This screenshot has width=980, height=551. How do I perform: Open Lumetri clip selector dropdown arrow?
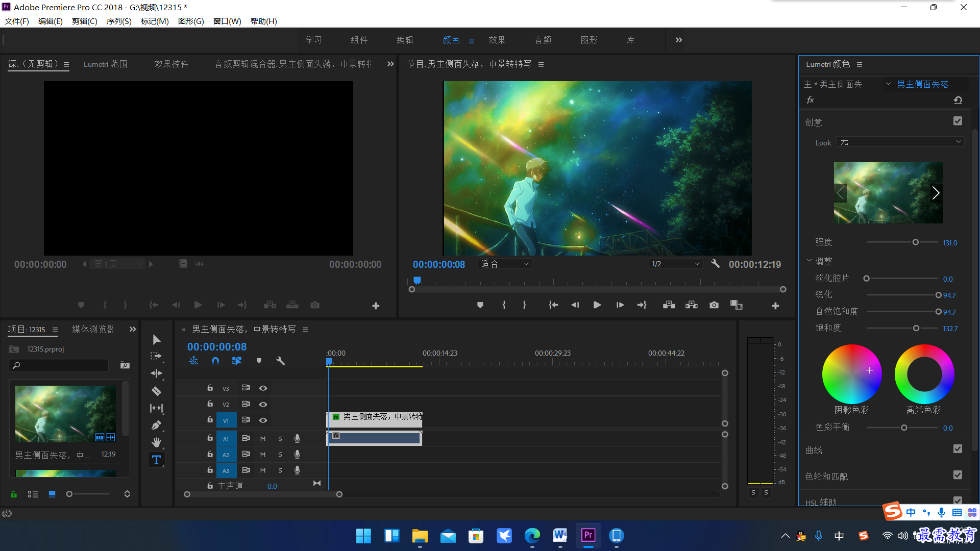(889, 84)
